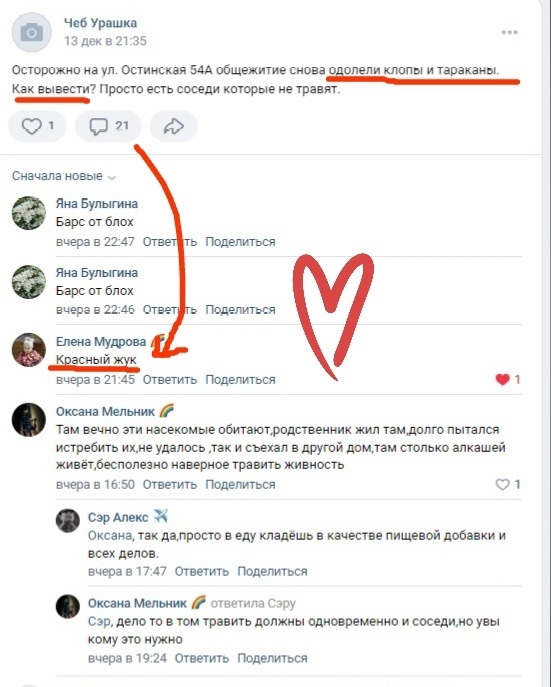
Task: Click Поделиться under 19:24 reply
Action: click(x=272, y=658)
